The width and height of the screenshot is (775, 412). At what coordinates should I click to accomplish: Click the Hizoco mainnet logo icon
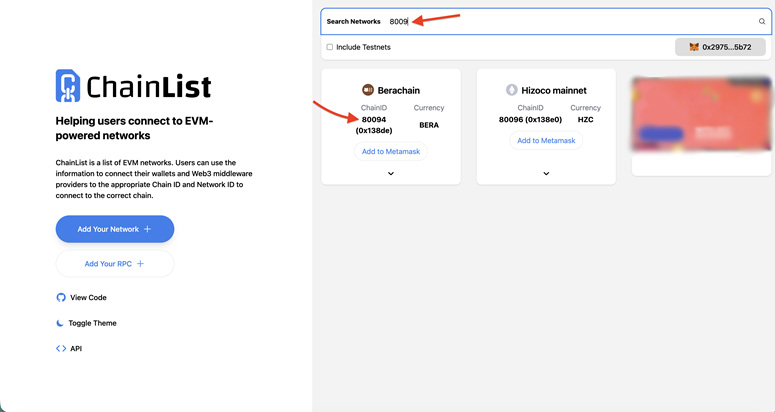(512, 90)
